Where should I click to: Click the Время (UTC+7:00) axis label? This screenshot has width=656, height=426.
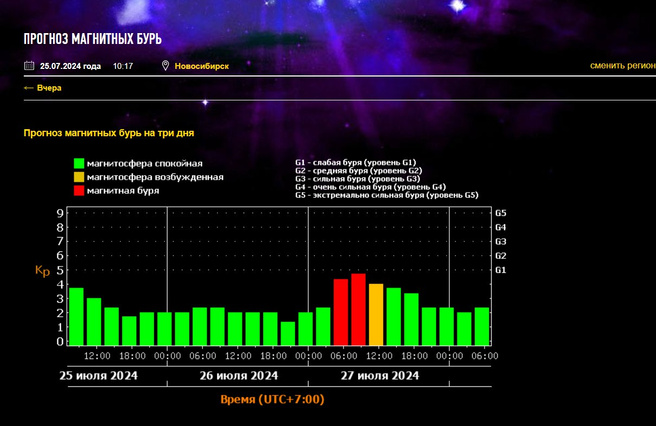[x=272, y=399]
